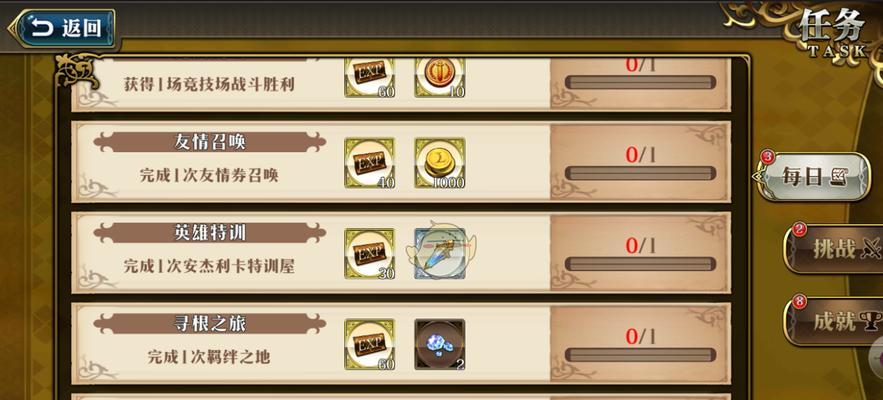Tap the EXP 40 reward icon
Viewport: 883px width, 400px height.
(x=369, y=163)
